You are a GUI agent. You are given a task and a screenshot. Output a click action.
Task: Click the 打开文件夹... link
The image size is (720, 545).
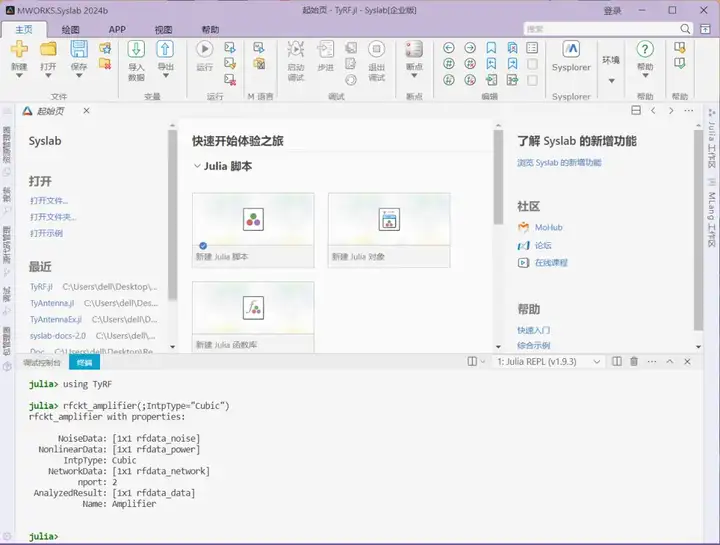coord(53,217)
